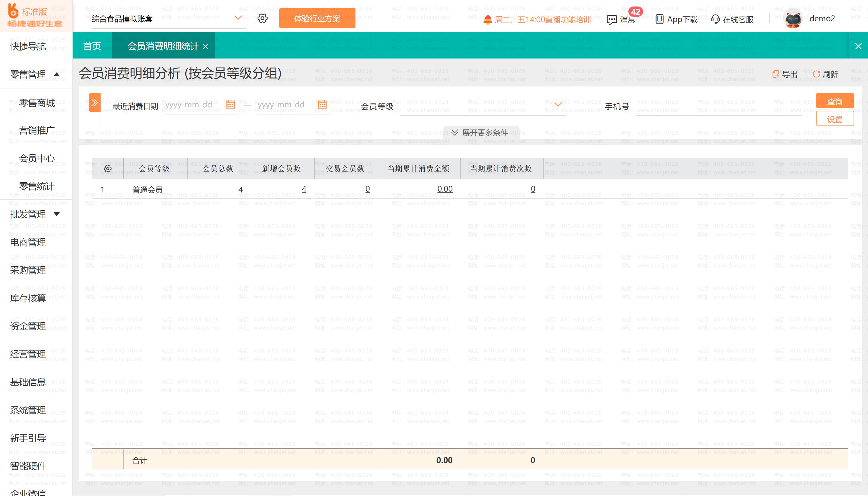Click the orange 查询 button
The image size is (868, 496).
(834, 101)
